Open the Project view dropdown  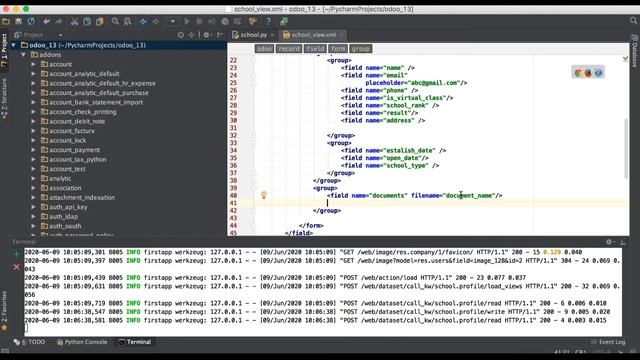click(60, 35)
